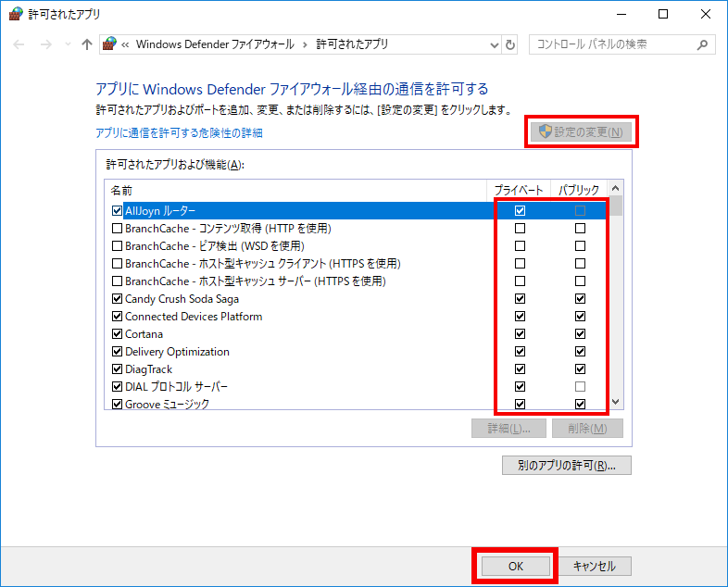Click the パブリック column header
Viewport: 728px width, 587px height.
coord(579,190)
